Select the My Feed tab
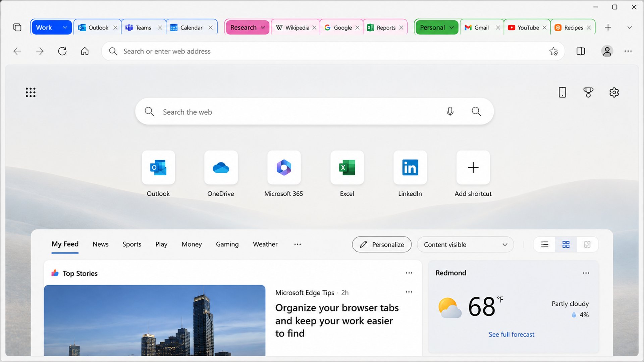644x362 pixels. 65,244
